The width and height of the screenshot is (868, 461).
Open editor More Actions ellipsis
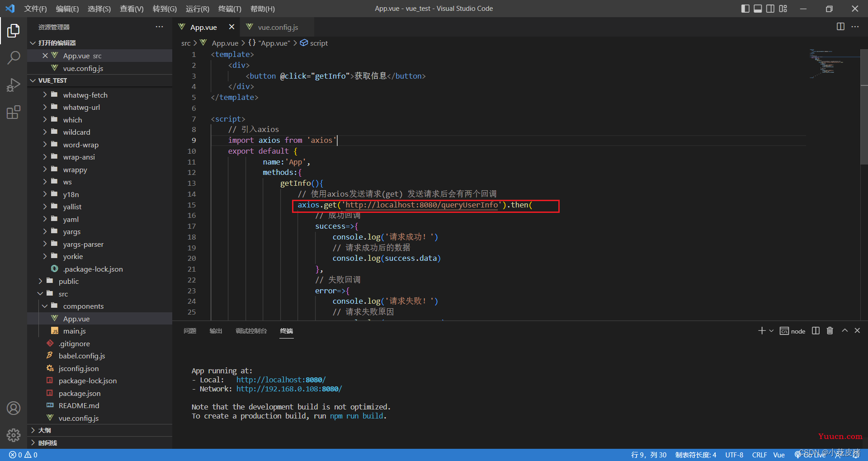[855, 27]
